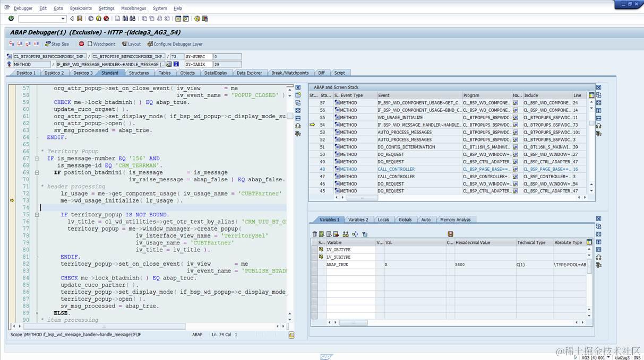Click the yellow Help question mark icon
The width and height of the screenshot is (644, 360).
point(197,19)
